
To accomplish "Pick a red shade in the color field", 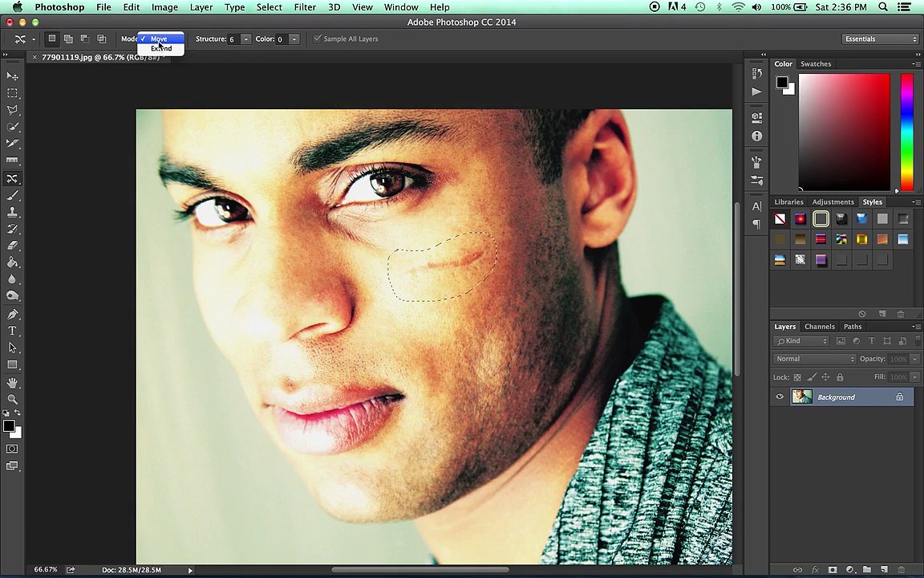I will point(844,132).
